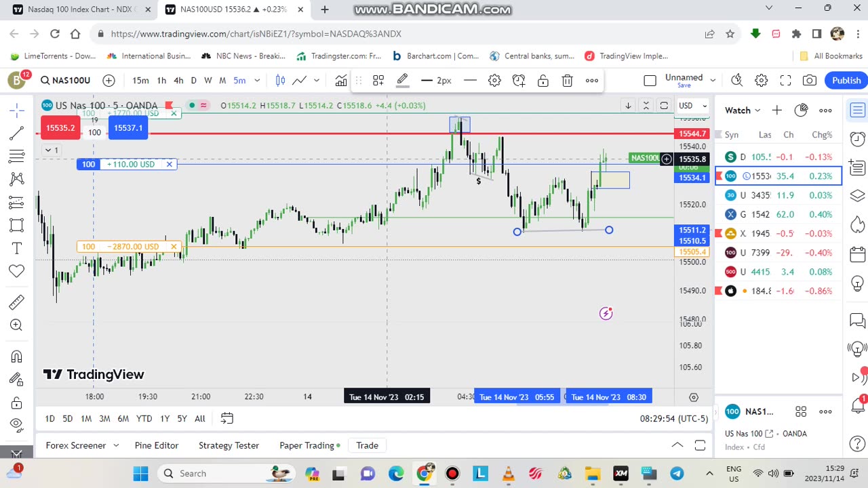Add symbol to watchlist plus icon

pyautogui.click(x=776, y=110)
